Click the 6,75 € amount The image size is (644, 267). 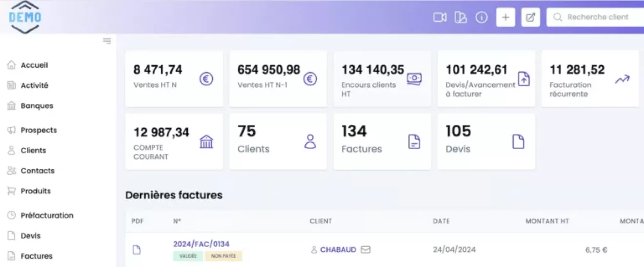click(596, 250)
